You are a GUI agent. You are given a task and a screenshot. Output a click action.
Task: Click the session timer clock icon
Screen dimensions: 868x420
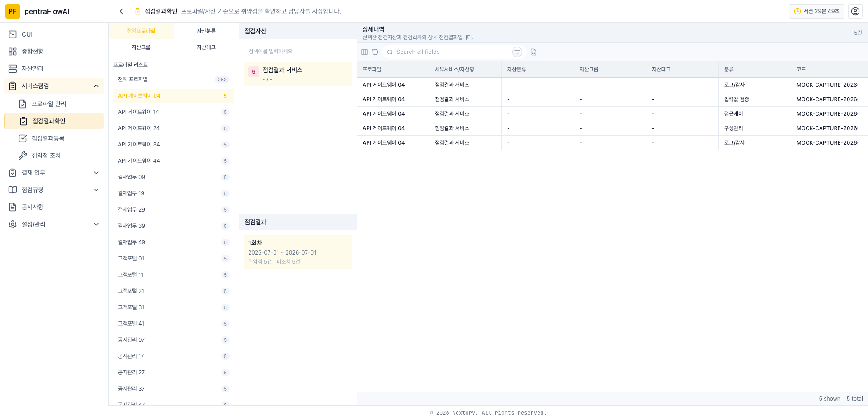[x=797, y=11]
